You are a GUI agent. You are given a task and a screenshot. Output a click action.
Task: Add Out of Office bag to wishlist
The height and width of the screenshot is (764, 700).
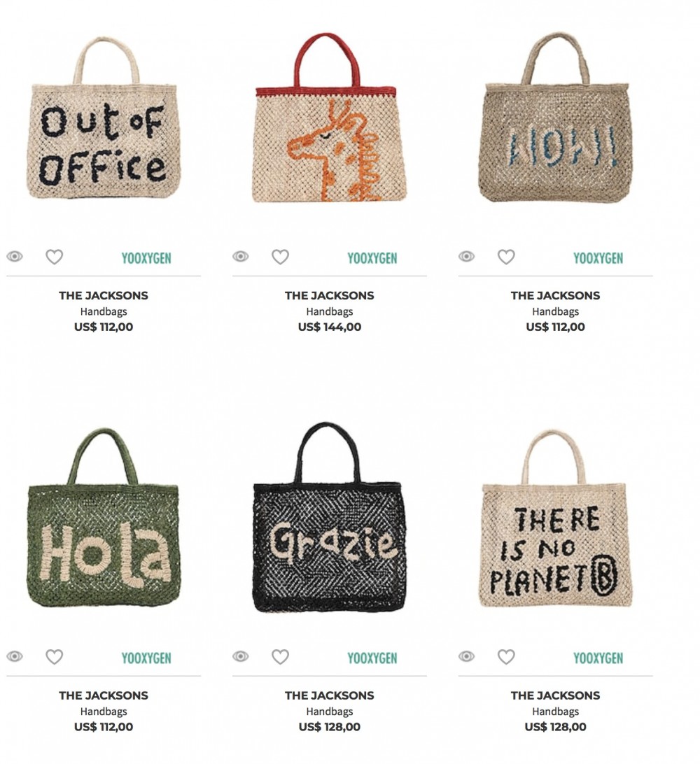54,257
